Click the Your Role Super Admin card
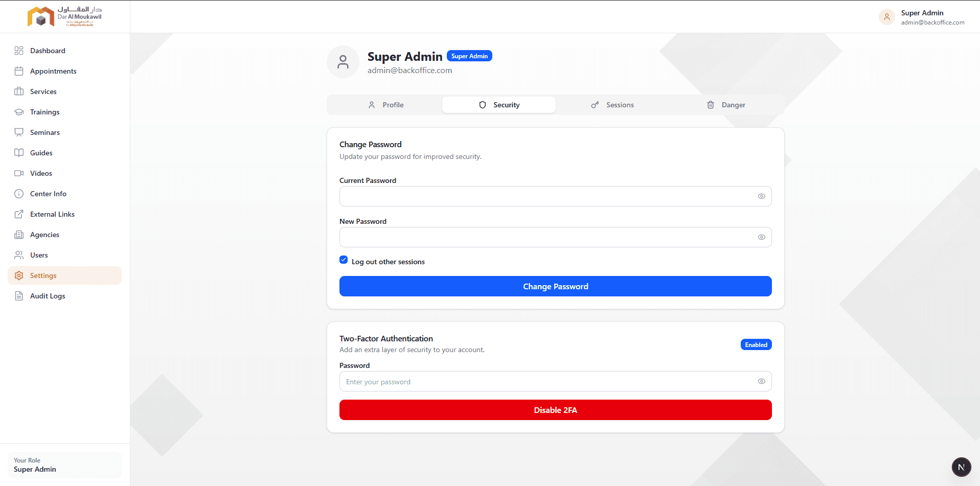The image size is (980, 486). pyautogui.click(x=65, y=465)
